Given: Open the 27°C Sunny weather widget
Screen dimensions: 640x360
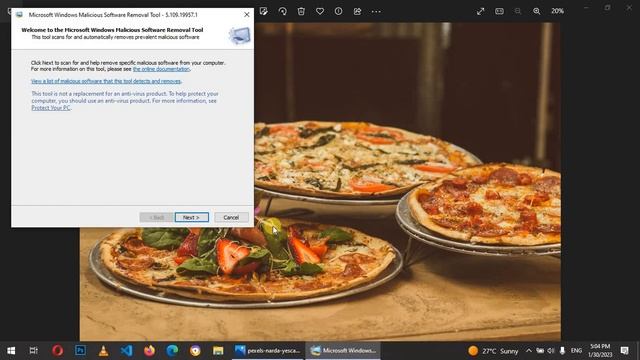Looking at the screenshot, I should 493,351.
